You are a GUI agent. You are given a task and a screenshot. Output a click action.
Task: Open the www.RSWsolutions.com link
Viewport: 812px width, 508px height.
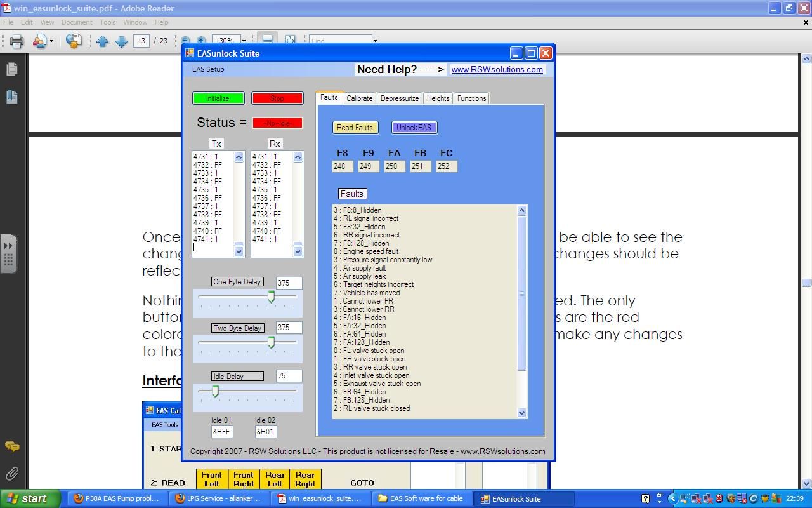pos(497,69)
